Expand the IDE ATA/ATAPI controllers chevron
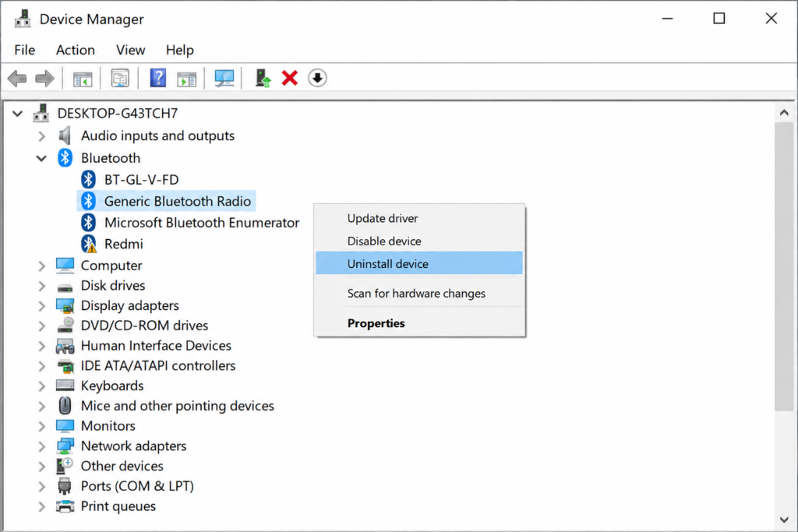 point(42,365)
